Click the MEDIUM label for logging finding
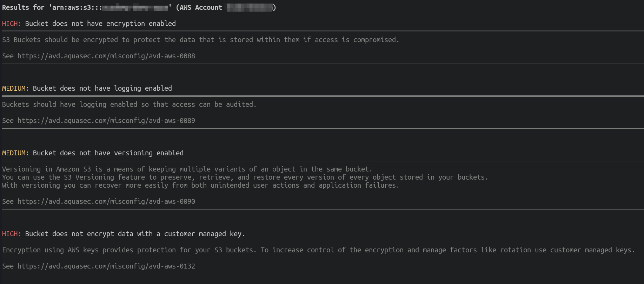The image size is (644, 284). point(15,88)
